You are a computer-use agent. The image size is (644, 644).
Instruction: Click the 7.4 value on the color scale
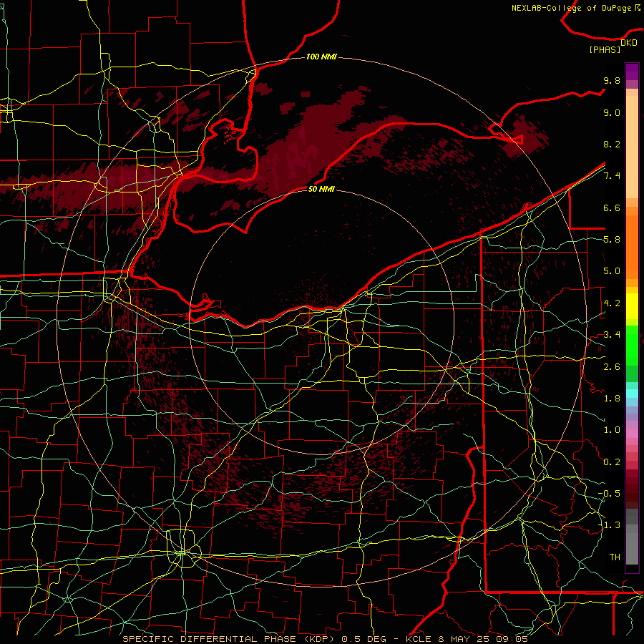click(x=612, y=176)
